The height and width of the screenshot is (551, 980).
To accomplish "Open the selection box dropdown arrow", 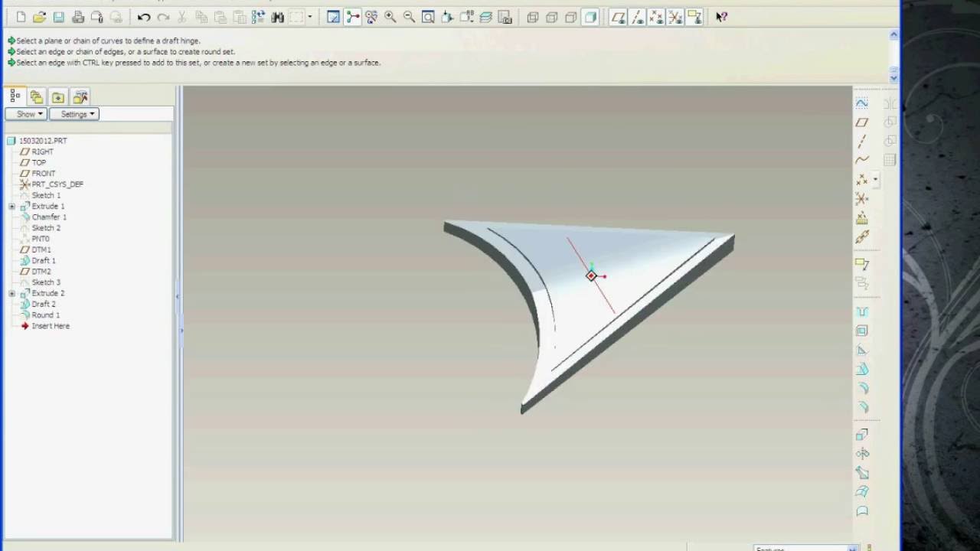I will click(310, 17).
